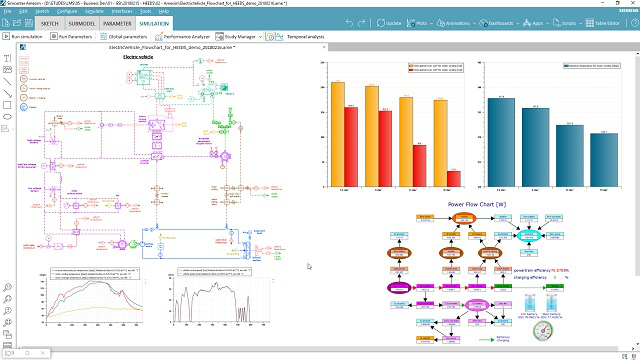Open the Simulate menu
The height and width of the screenshot is (360, 640).
94,11
